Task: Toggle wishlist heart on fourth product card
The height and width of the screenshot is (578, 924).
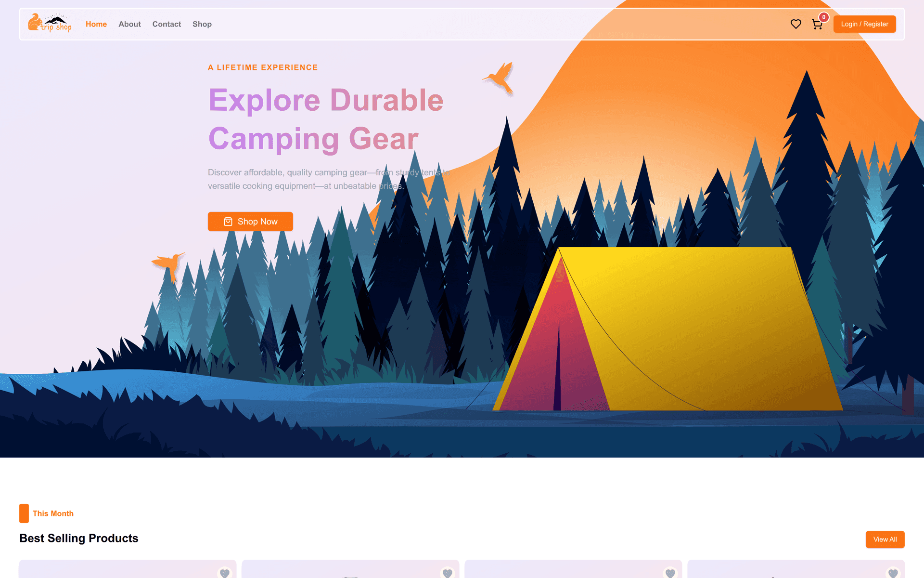Action: click(x=893, y=573)
